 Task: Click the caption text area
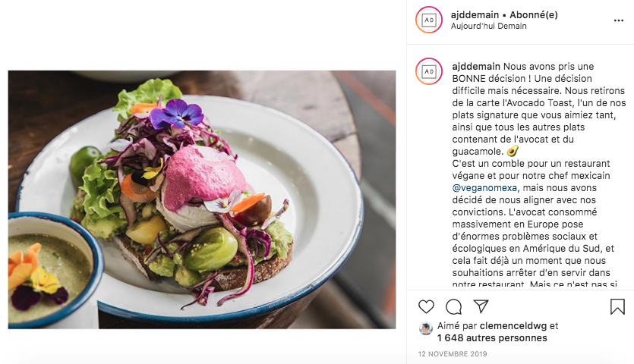[x=538, y=175]
